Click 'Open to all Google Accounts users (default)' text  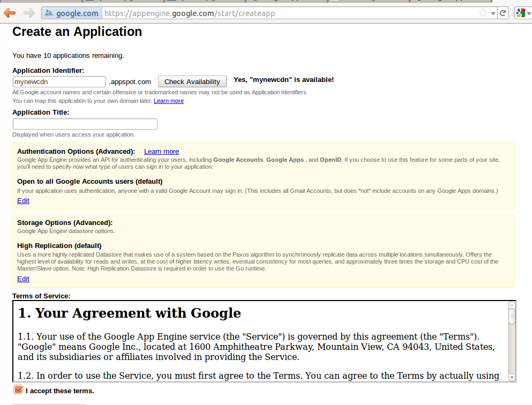click(x=90, y=182)
